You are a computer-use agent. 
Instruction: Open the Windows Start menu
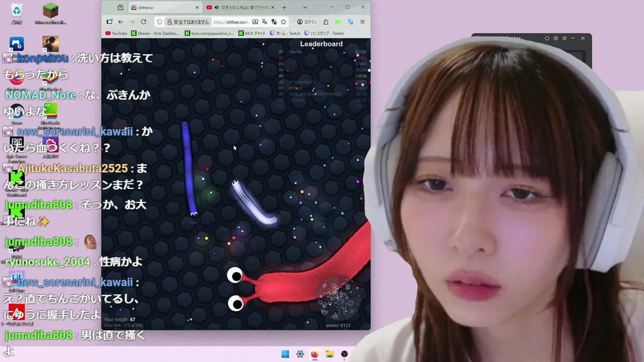(285, 354)
